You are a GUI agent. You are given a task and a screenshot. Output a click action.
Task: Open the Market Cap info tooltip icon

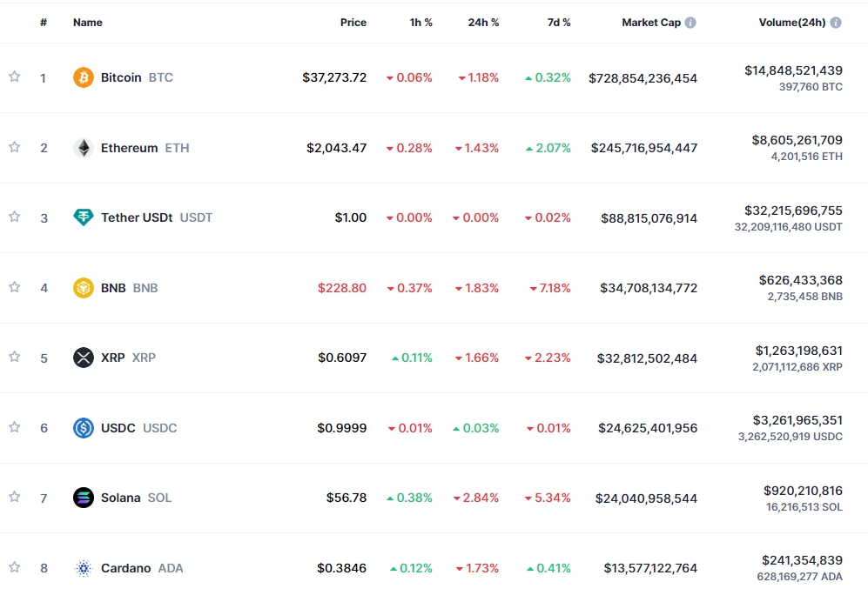pos(690,23)
